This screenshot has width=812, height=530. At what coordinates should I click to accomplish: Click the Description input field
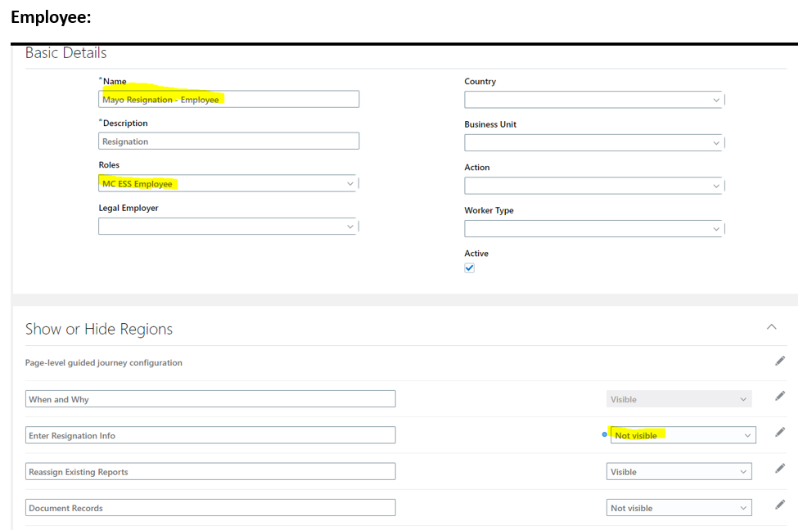click(228, 141)
